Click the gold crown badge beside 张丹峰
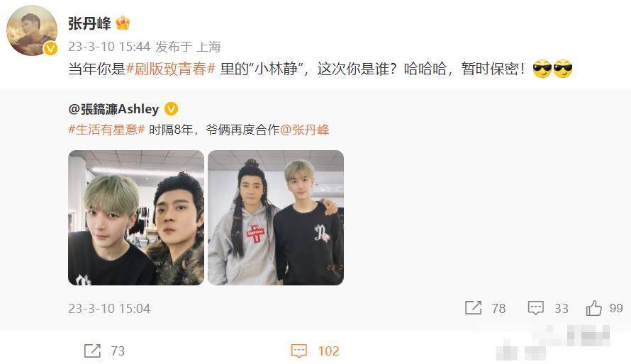This screenshot has width=631, height=364. 123,23
